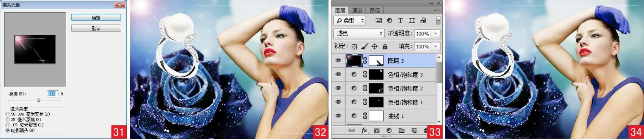Click the lock image pixels brush icon
The height and width of the screenshot is (139, 644).
(x=365, y=46)
